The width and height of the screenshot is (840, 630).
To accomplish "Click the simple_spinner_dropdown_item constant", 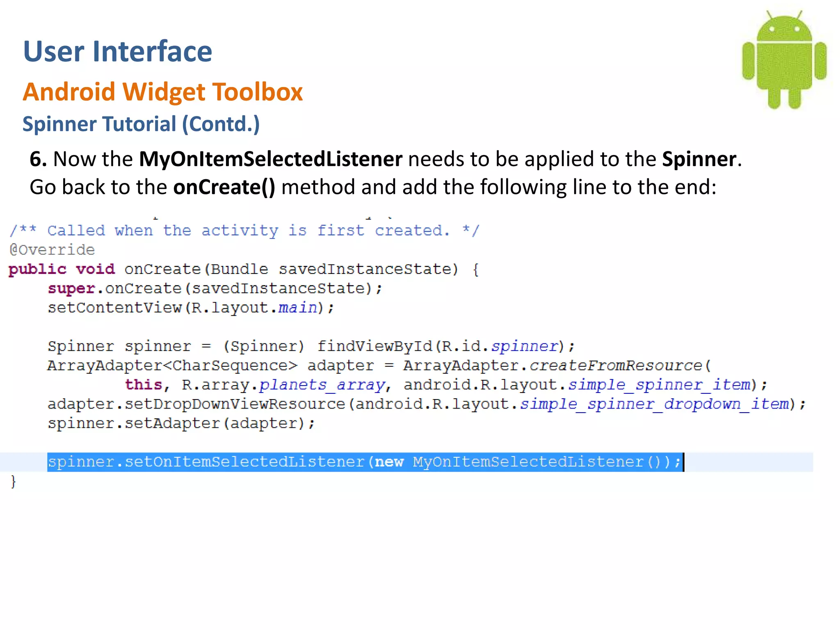I will 655,404.
